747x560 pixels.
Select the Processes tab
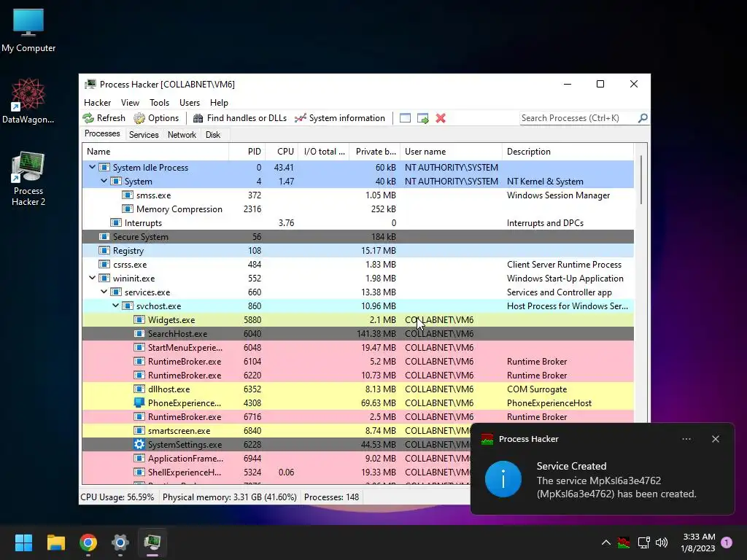click(x=102, y=134)
